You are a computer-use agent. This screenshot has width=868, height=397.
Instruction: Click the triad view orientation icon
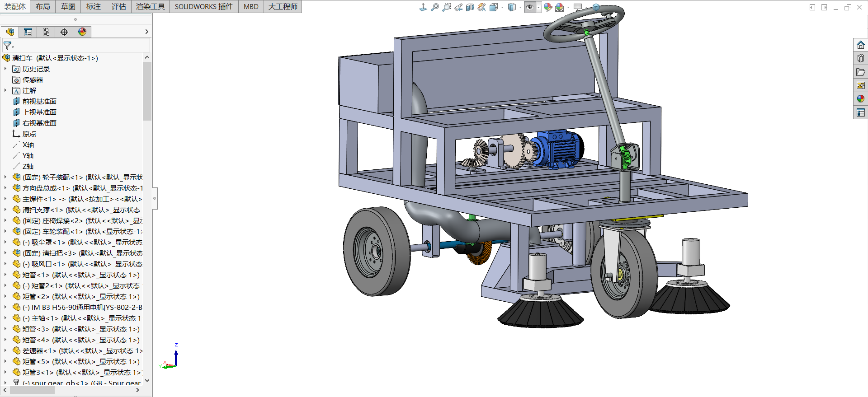[x=423, y=7]
